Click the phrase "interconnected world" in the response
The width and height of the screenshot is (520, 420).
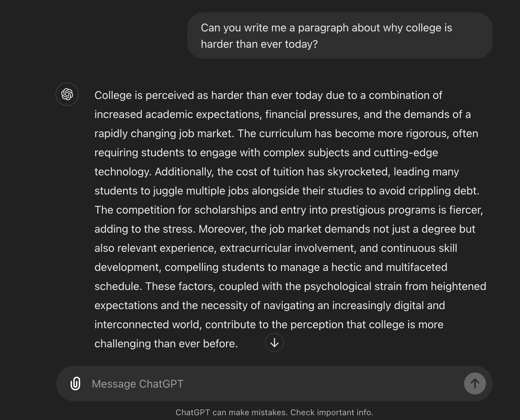pyautogui.click(x=148, y=324)
